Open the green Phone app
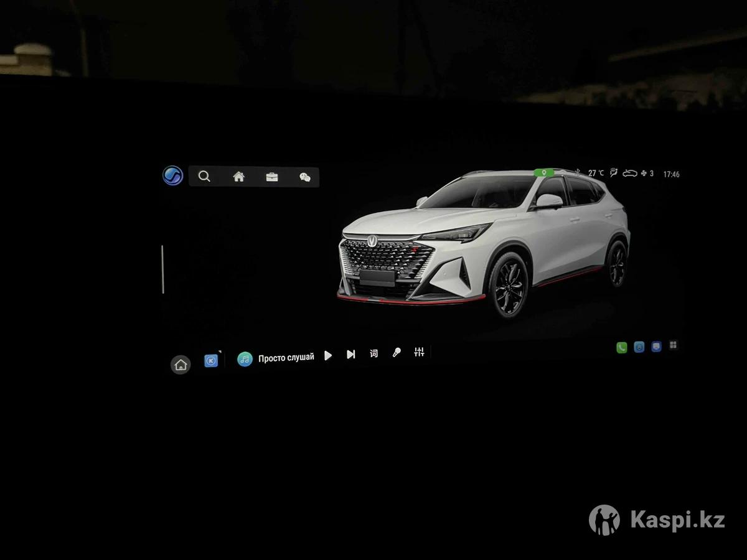747x560 pixels. (621, 348)
